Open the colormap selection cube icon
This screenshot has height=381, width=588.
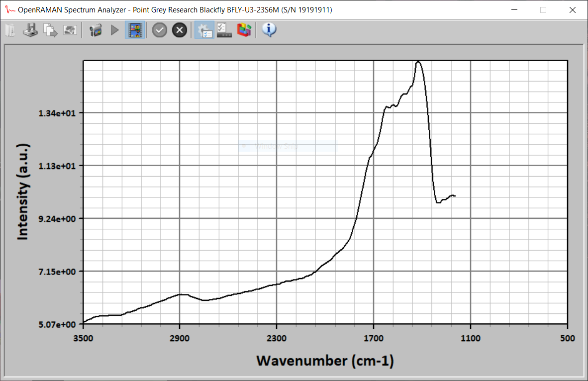click(x=244, y=30)
